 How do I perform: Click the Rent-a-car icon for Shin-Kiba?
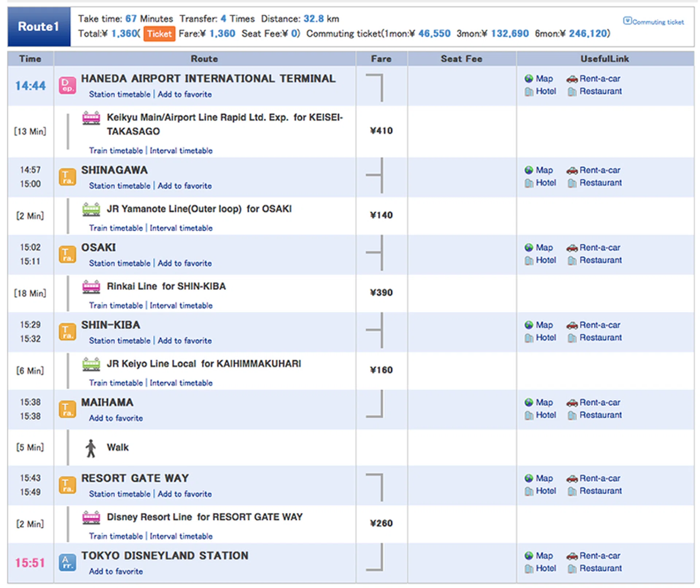pos(572,325)
